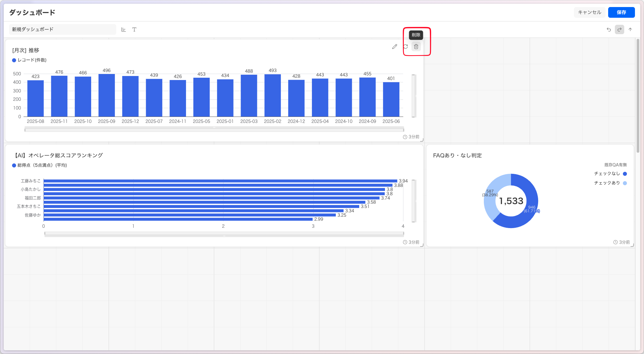644x354 pixels.
Task: Click the 2025-08 x-axis label
Action: click(36, 121)
